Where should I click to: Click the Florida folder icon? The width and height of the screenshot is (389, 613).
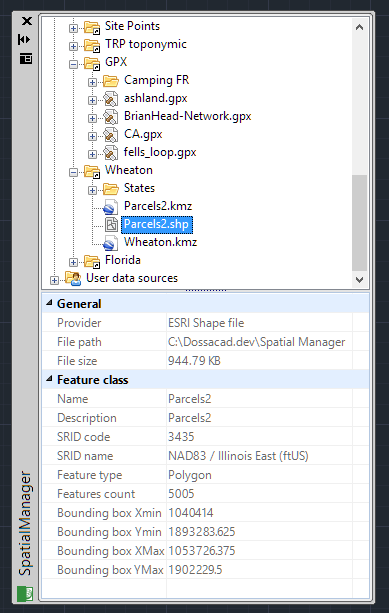[92, 262]
